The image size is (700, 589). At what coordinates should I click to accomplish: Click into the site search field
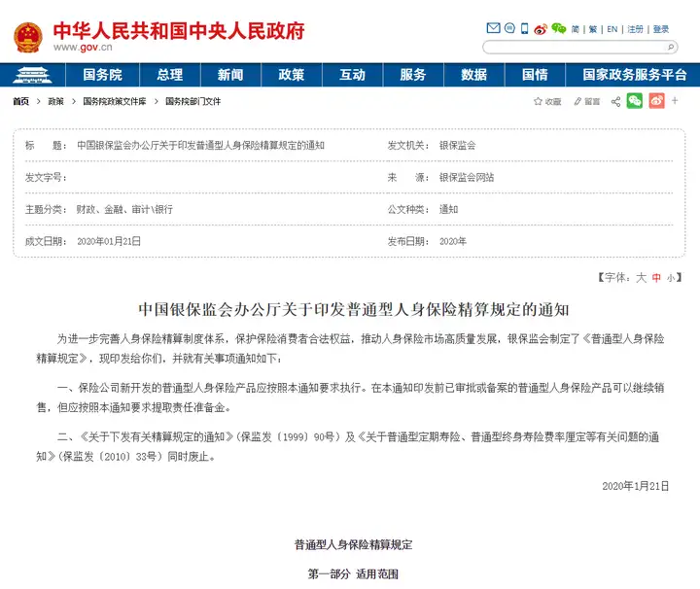click(x=572, y=47)
